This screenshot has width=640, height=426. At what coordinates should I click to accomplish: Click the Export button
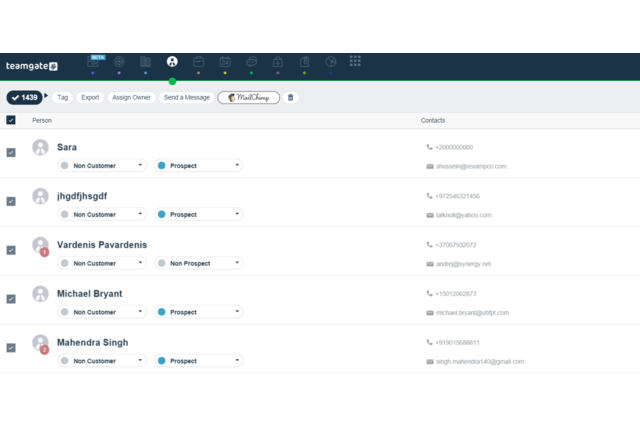tap(90, 98)
